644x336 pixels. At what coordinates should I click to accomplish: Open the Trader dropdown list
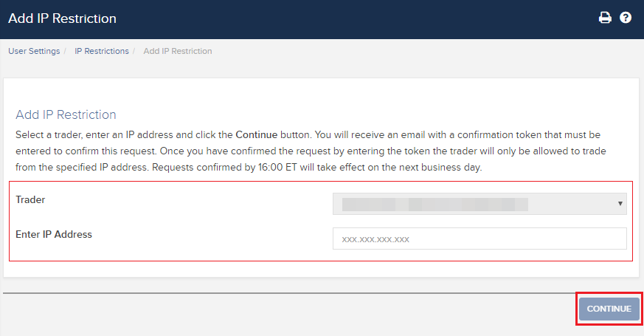click(x=479, y=204)
